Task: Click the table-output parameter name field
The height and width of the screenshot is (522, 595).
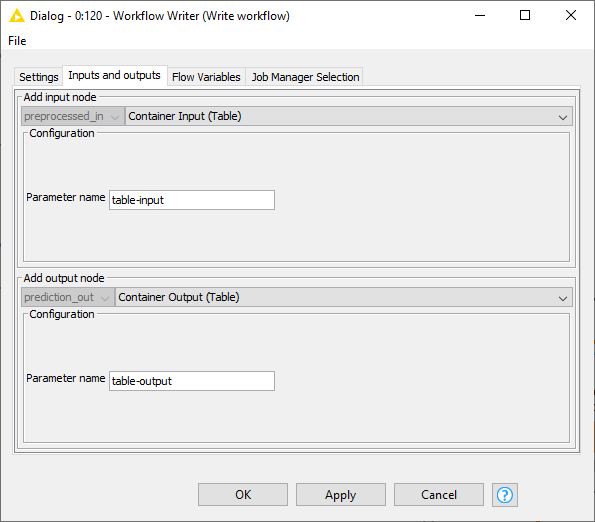Action: (x=192, y=381)
